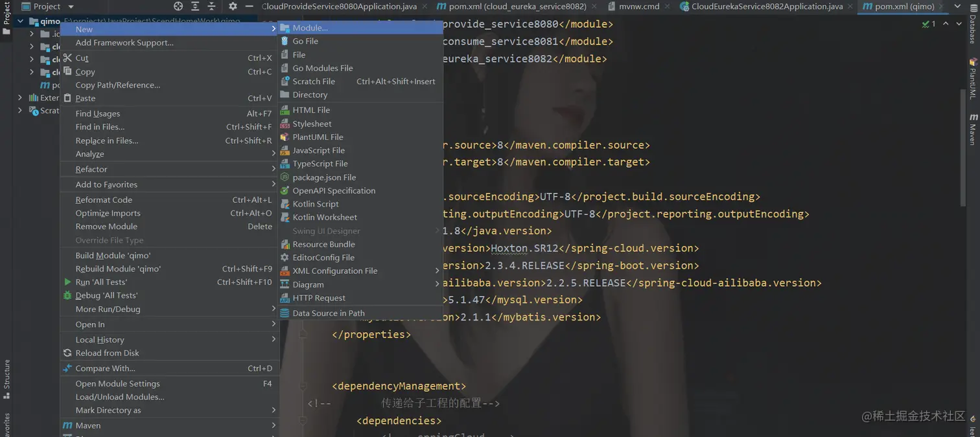This screenshot has width=980, height=437.
Task: Jump to next highlighted problem arrow
Action: pyautogui.click(x=959, y=24)
